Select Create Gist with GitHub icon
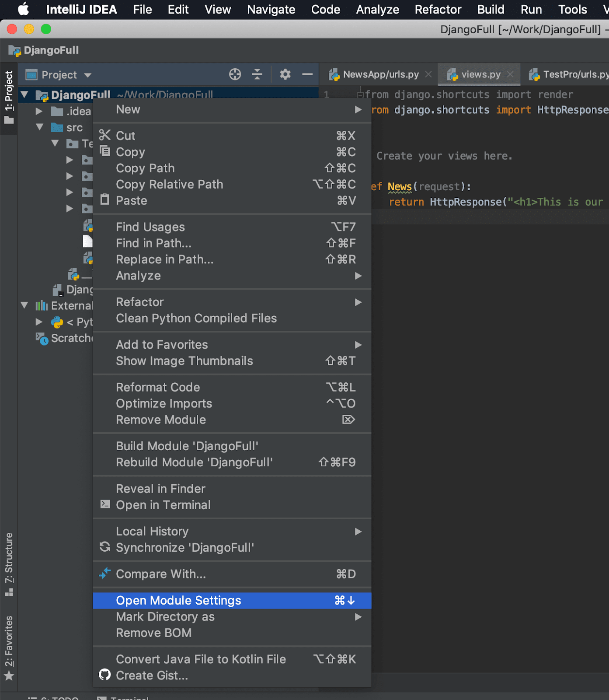This screenshot has height=700, width=609. click(x=152, y=675)
